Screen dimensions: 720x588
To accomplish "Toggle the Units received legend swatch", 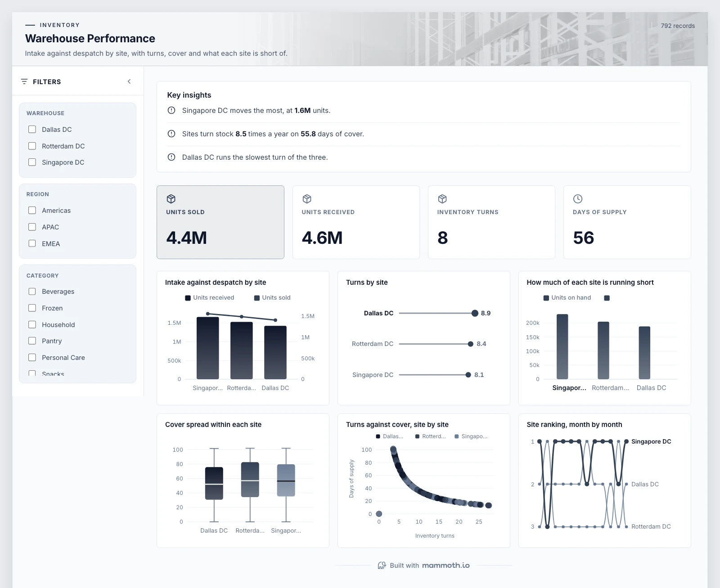I will (x=188, y=298).
